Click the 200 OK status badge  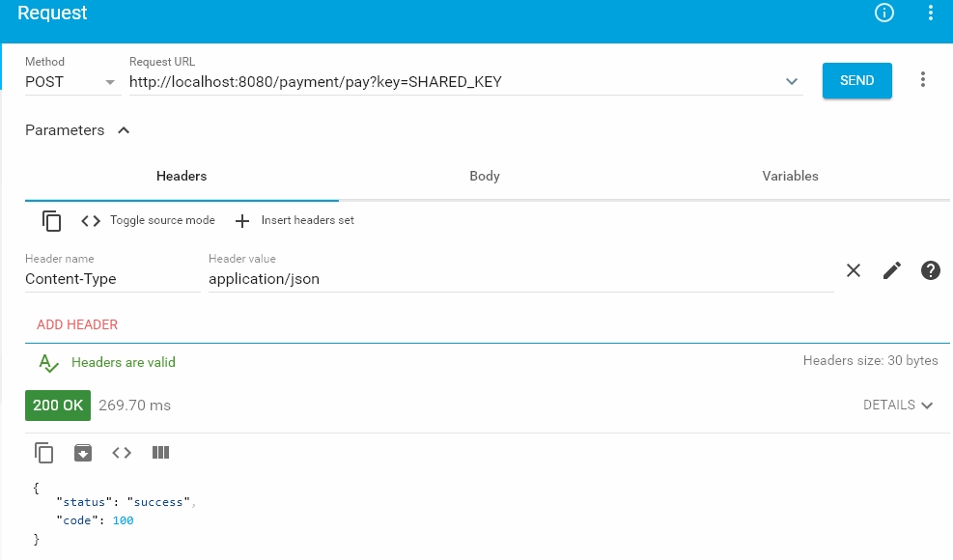pyautogui.click(x=58, y=405)
